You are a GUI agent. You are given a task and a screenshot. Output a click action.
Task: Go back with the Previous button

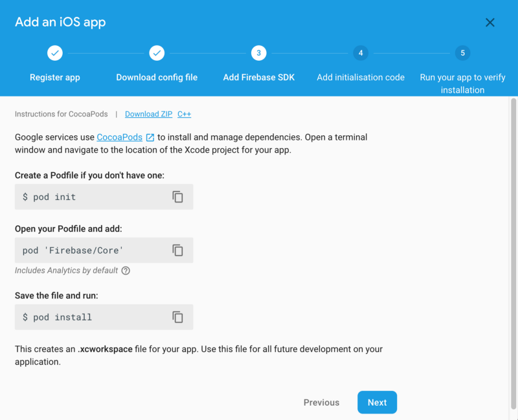(321, 403)
